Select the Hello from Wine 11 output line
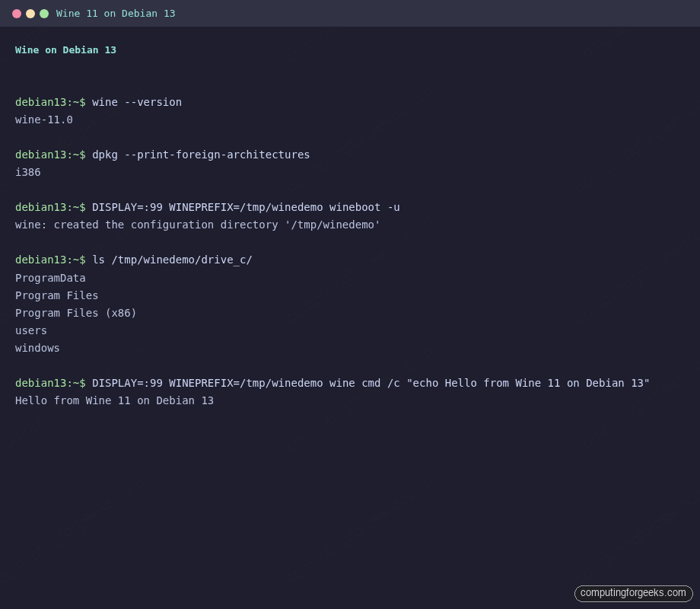The image size is (700, 609). [x=114, y=400]
